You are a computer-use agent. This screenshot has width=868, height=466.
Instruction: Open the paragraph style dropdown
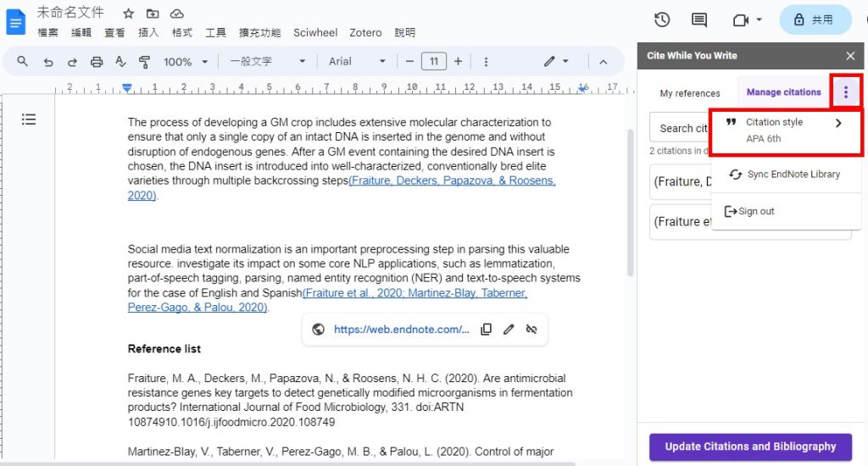point(267,62)
